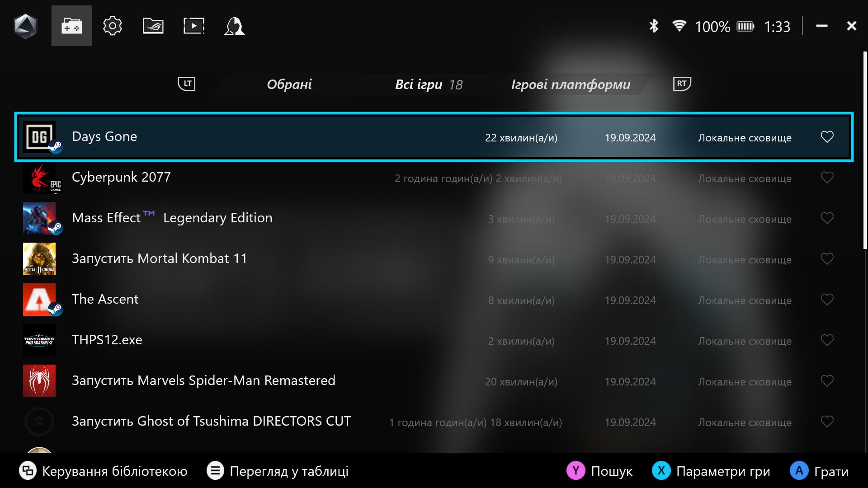Click the RT trigger button right
The height and width of the screenshot is (488, 868).
click(x=682, y=84)
